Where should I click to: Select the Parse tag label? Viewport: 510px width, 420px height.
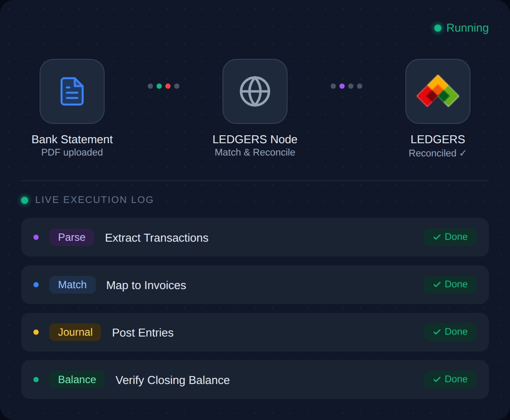[x=72, y=237]
